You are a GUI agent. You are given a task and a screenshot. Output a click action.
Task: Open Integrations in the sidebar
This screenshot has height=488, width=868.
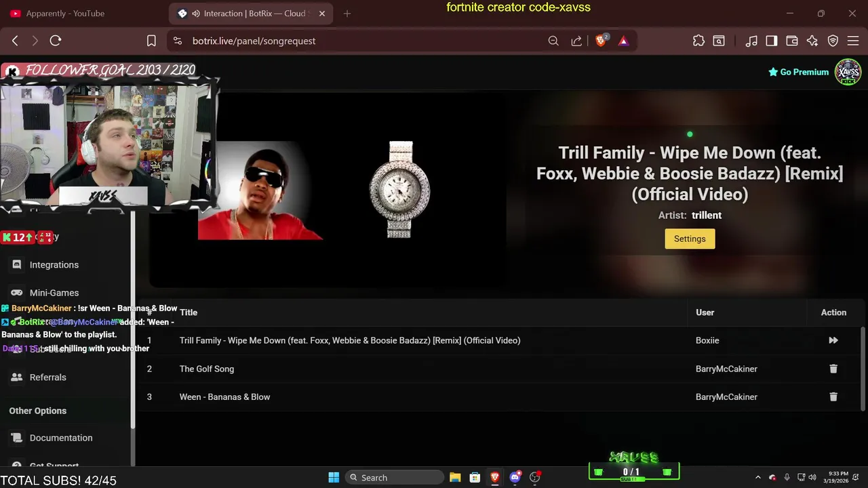[x=54, y=265]
